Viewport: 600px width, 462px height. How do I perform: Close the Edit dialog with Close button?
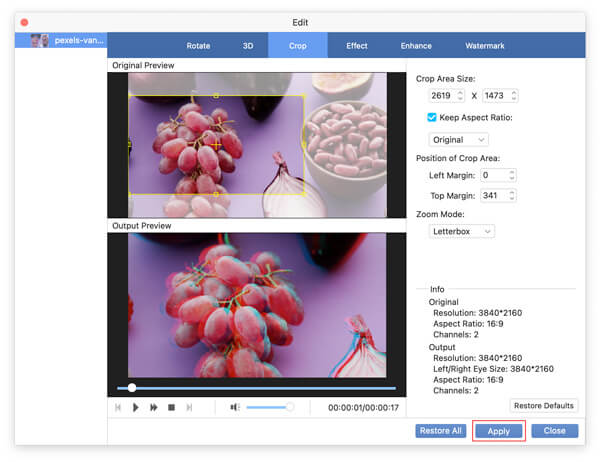pos(554,431)
